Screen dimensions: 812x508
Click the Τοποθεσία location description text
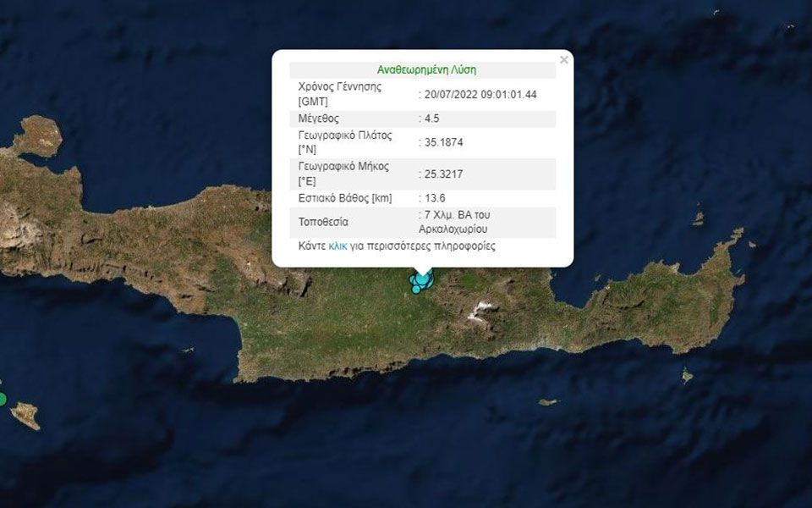point(457,223)
